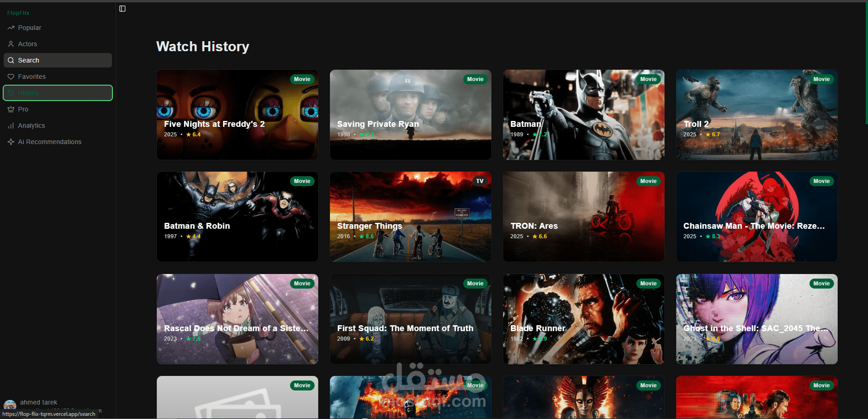Open First Squad: The Moment of Truth card
This screenshot has height=419, width=868.
tap(411, 319)
